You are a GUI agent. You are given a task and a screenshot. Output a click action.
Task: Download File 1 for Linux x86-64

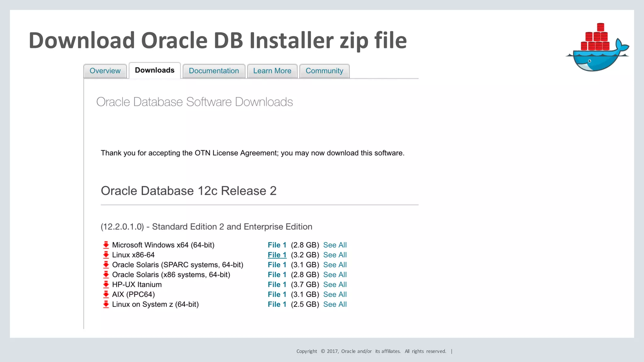[x=277, y=255]
